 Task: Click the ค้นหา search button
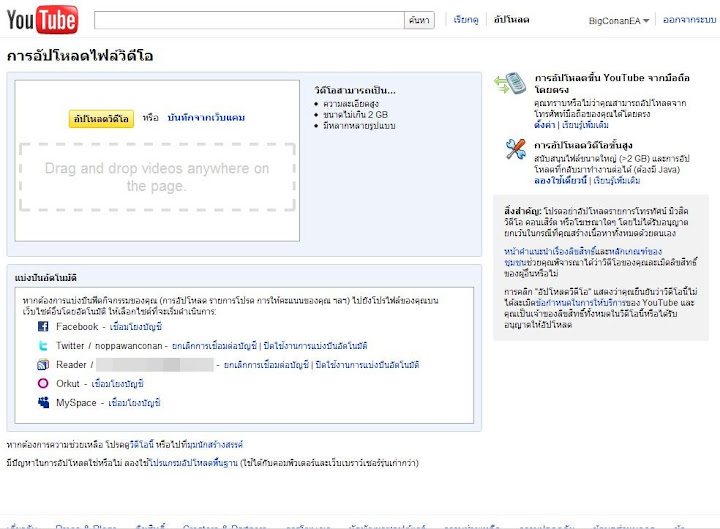click(419, 20)
